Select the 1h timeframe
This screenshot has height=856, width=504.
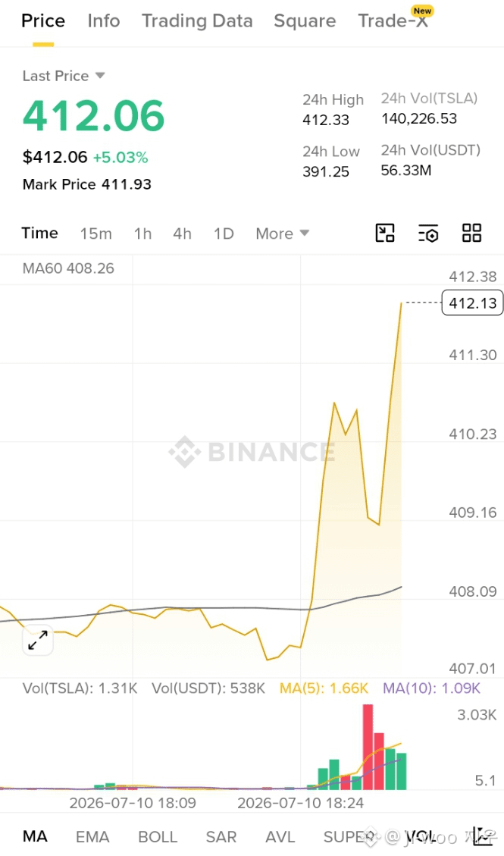click(x=143, y=234)
